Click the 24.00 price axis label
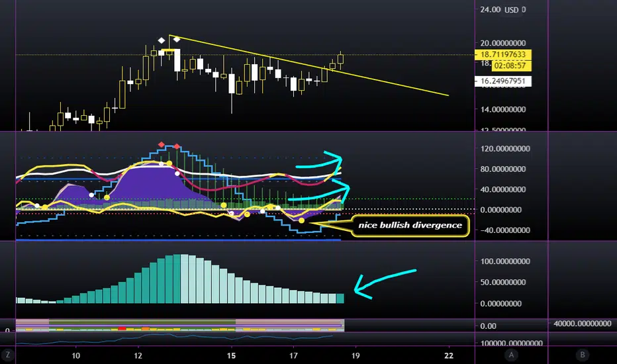Screen dimensions: 617x364 491,9
